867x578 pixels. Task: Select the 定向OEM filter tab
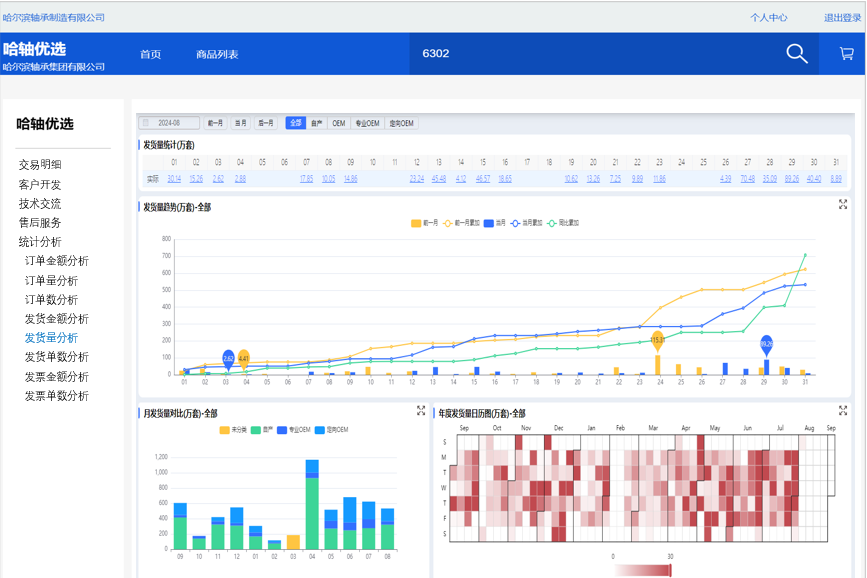[x=401, y=123]
